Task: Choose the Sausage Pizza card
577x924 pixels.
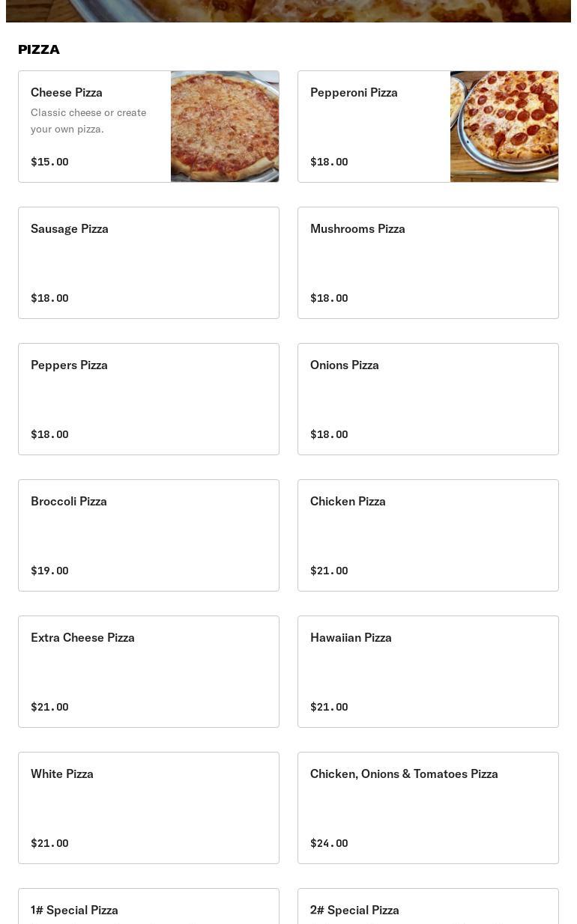Action: point(148,263)
